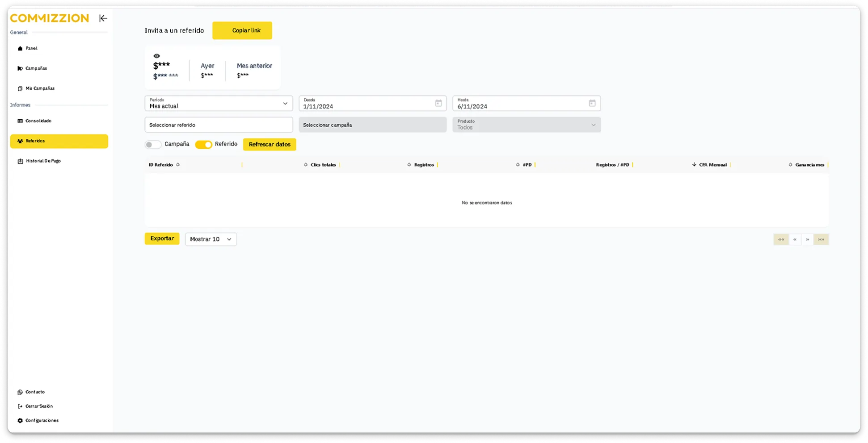The height and width of the screenshot is (443, 868).
Task: Open the Periodo Mes actual dropdown
Action: coord(219,104)
